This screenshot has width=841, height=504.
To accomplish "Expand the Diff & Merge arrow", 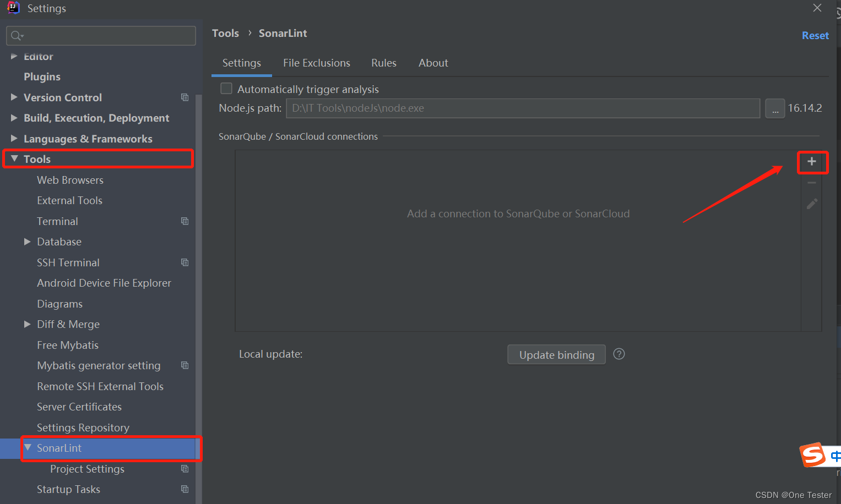I will (28, 324).
